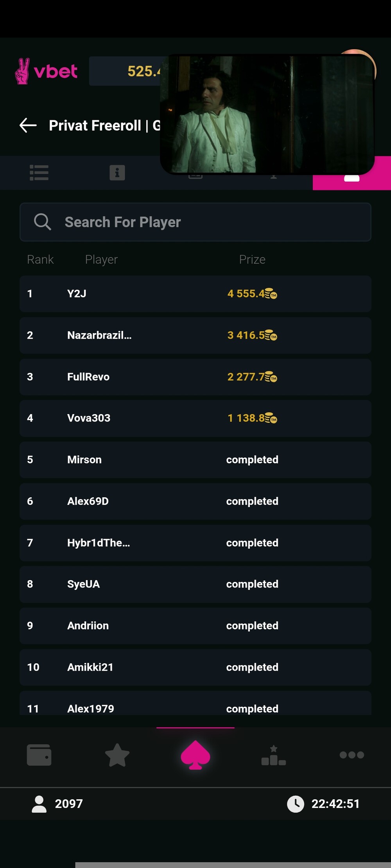Open favorites star icon
Screen dimensions: 391x868
point(117,755)
